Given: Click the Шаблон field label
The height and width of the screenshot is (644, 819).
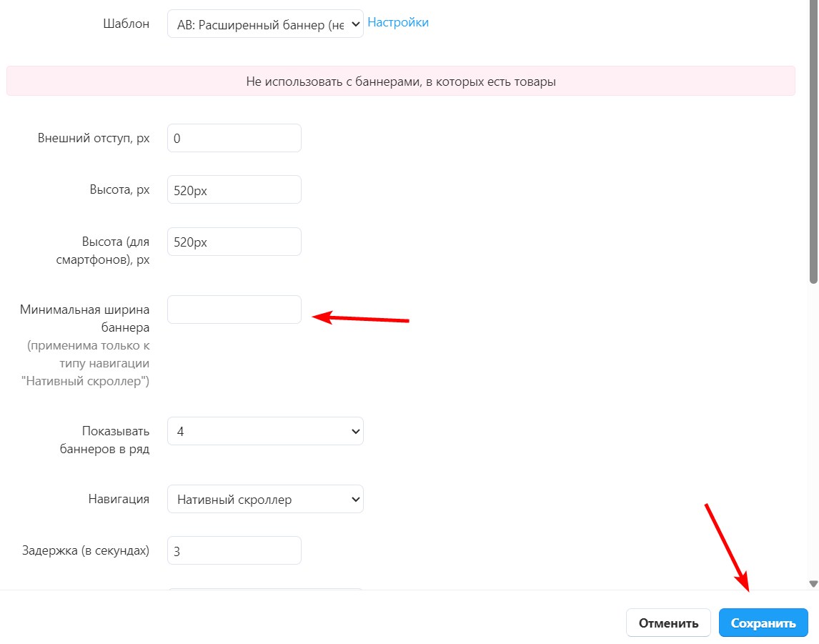Looking at the screenshot, I should pos(126,24).
